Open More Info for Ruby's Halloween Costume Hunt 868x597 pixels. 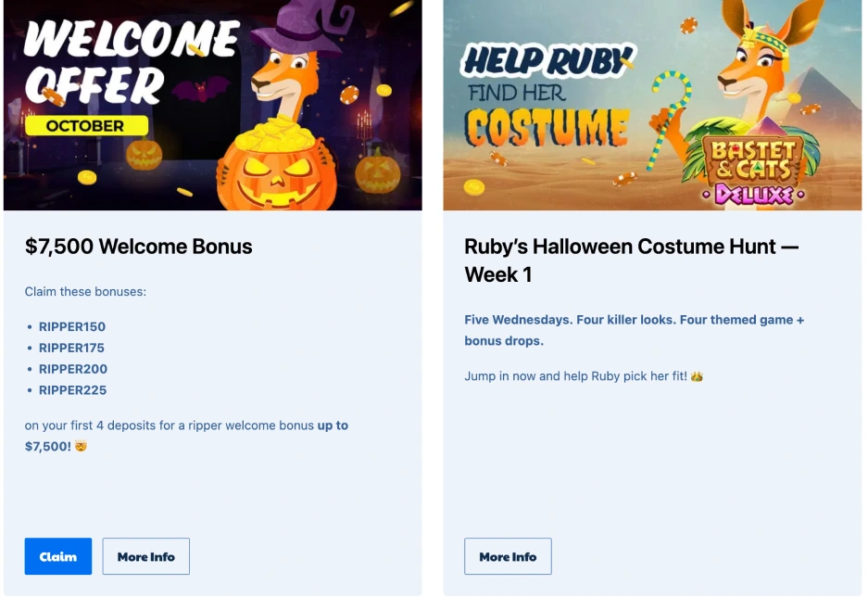coord(507,556)
